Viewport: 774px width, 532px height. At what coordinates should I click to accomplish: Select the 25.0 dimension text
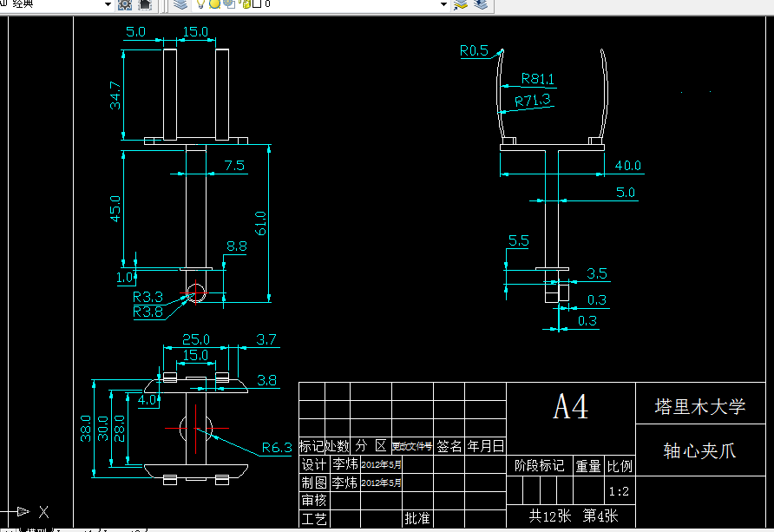pos(196,339)
